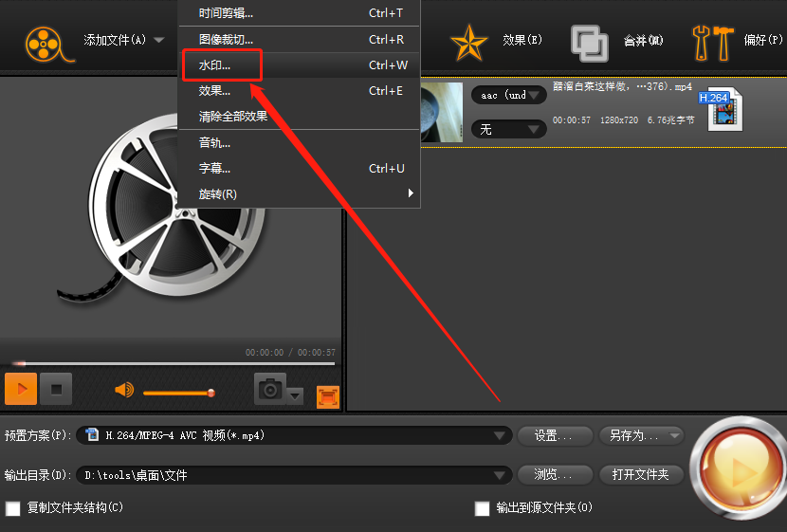Click the H.264 output format icon
Image resolution: width=787 pixels, height=532 pixels.
click(722, 109)
